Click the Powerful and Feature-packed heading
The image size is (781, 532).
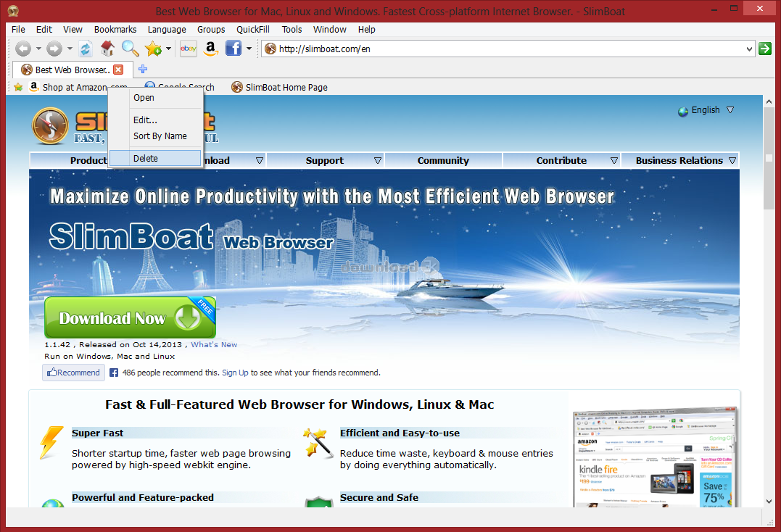143,497
